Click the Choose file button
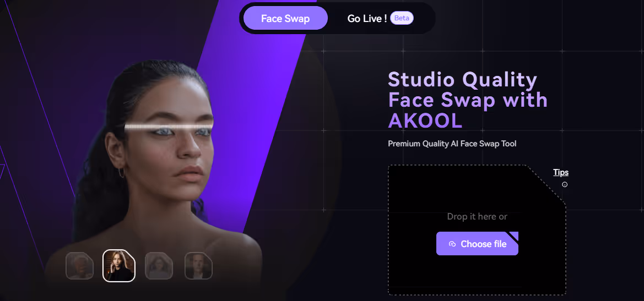This screenshot has height=301, width=644. pos(477,244)
